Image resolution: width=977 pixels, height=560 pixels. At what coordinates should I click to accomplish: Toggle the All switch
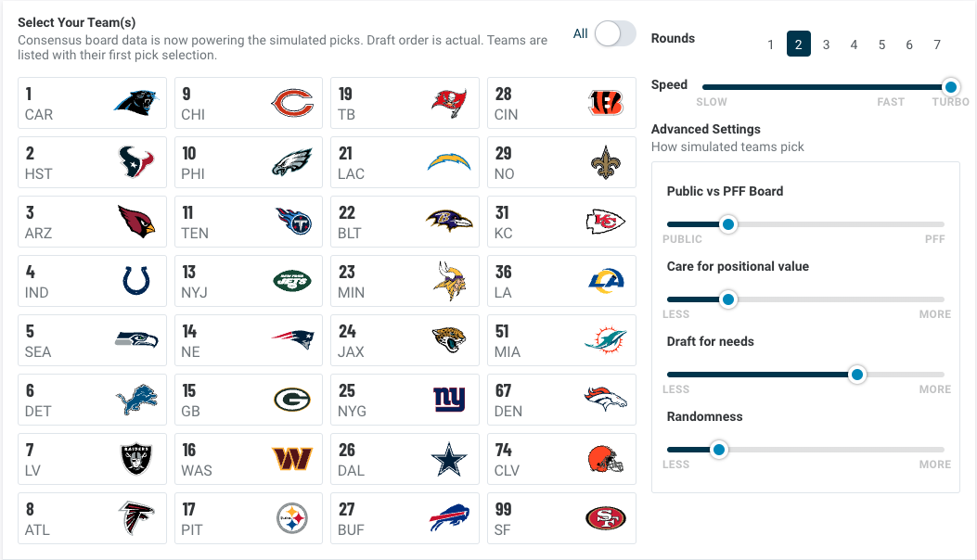pos(612,32)
